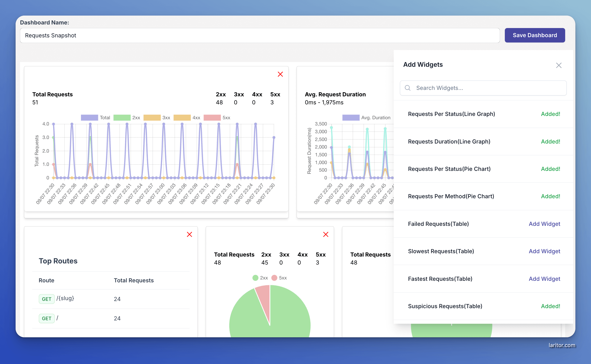Toggle the 2xx series in the pie chart legend

click(x=260, y=278)
